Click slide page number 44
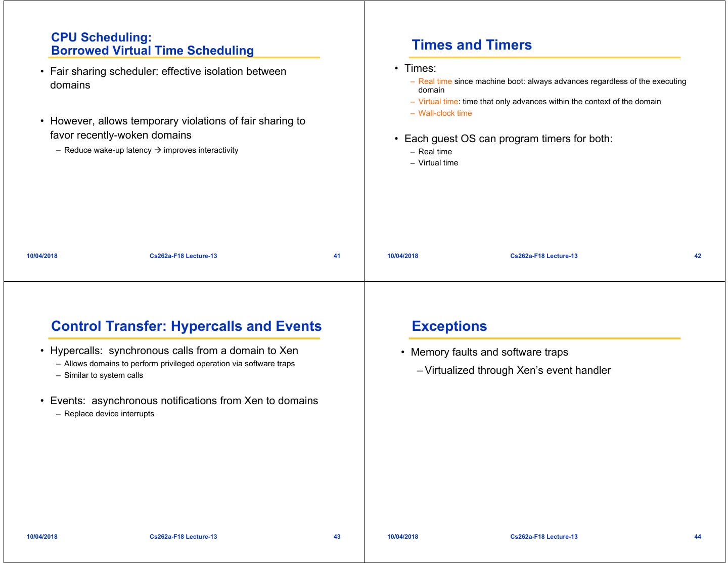 [698, 537]
